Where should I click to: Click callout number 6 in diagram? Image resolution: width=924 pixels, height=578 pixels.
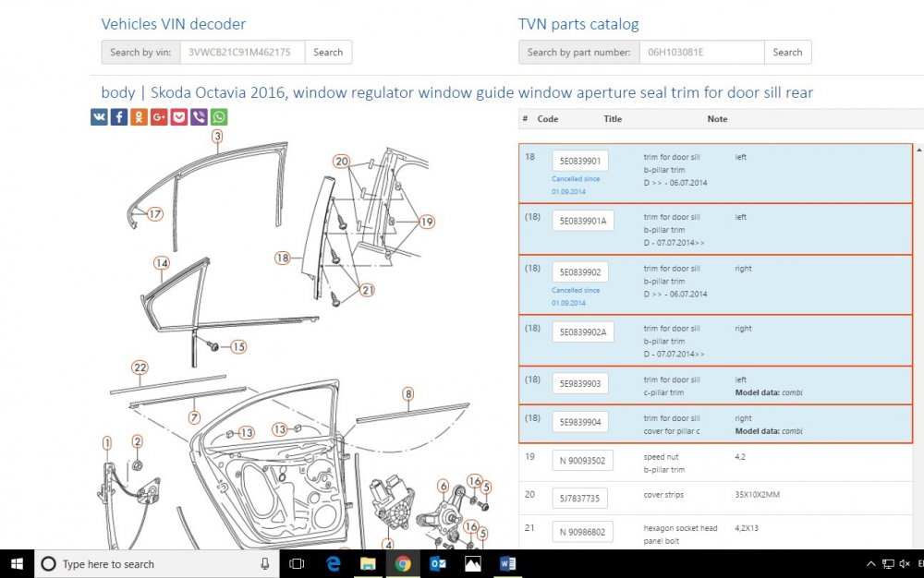444,487
